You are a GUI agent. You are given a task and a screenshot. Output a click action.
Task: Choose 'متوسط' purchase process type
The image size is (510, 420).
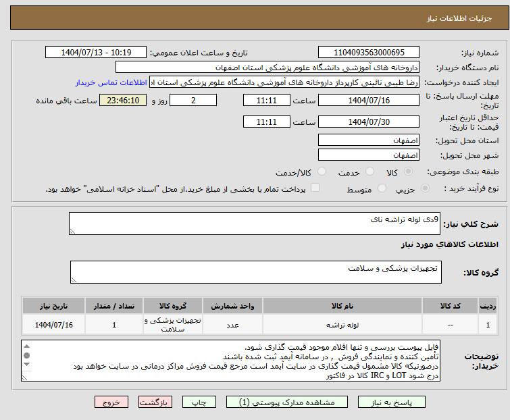point(382,189)
